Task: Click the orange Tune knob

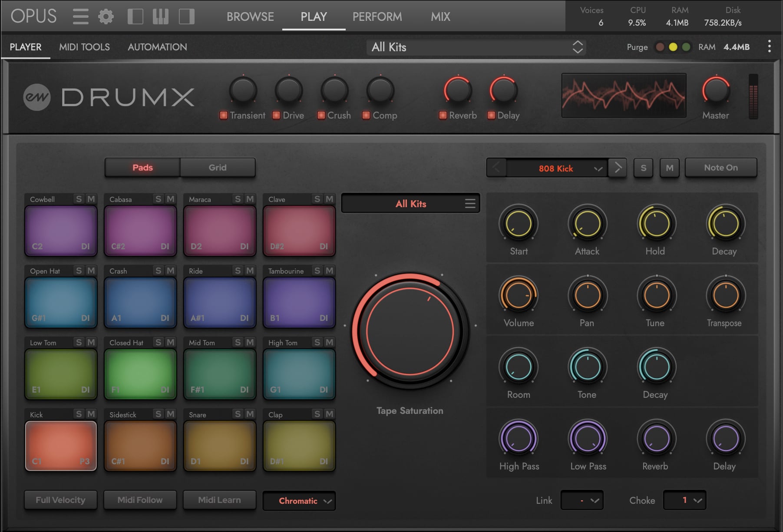Action: click(656, 295)
